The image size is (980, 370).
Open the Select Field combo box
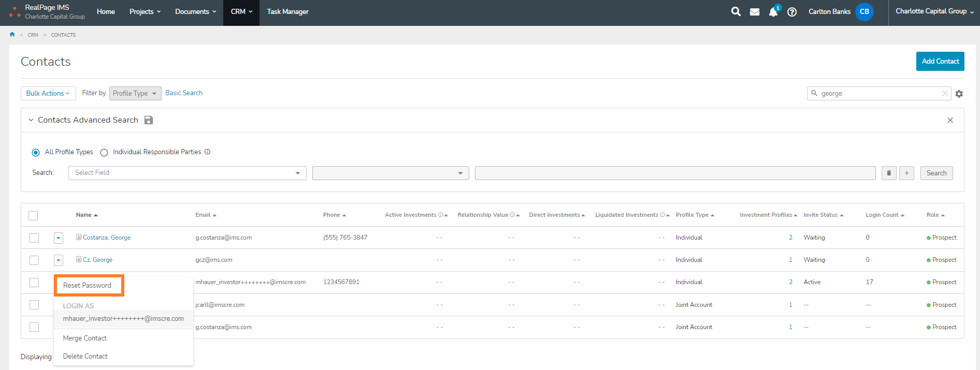[187, 173]
